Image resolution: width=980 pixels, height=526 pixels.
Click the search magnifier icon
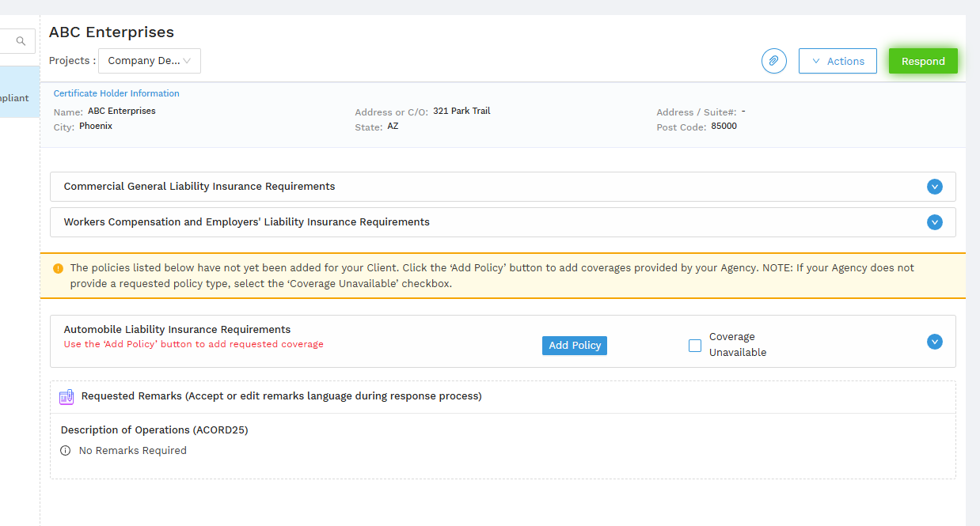point(21,41)
